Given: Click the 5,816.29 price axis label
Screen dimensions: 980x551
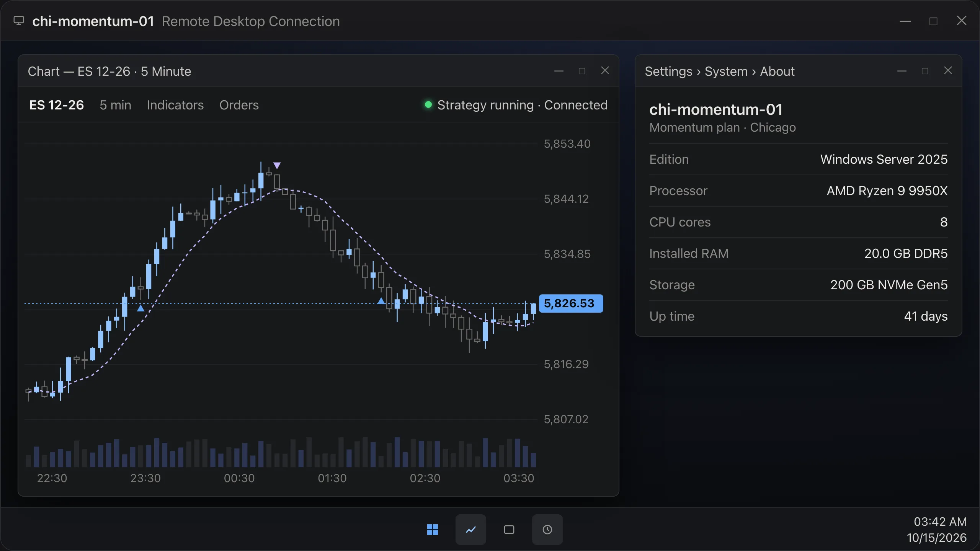Looking at the screenshot, I should pos(566,364).
